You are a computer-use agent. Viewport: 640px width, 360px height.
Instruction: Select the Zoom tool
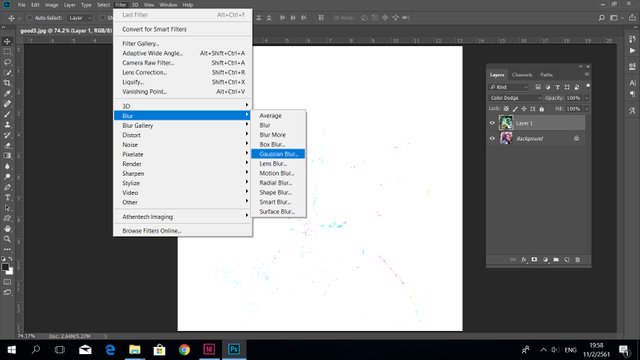pyautogui.click(x=7, y=239)
